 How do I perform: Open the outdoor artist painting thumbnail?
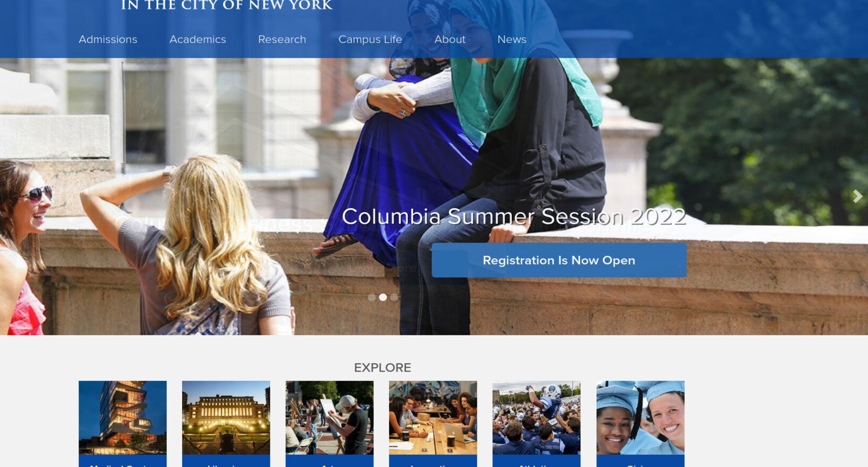click(330, 418)
